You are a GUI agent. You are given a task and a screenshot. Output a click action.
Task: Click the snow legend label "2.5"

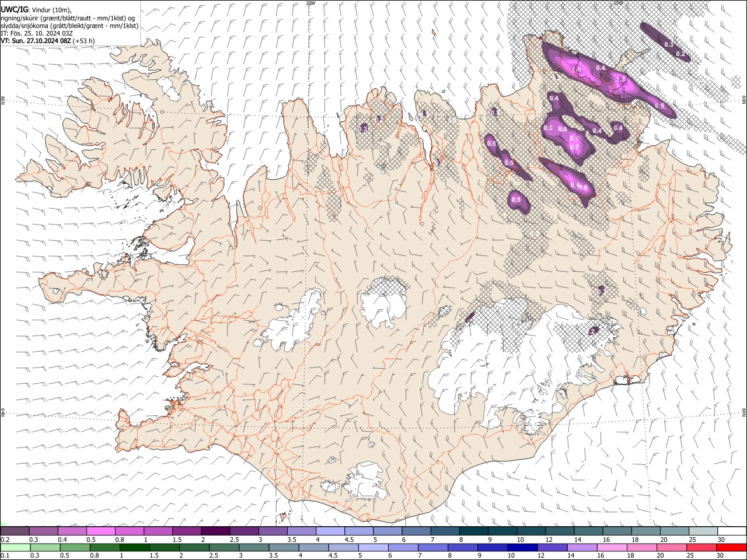pyautogui.click(x=234, y=540)
